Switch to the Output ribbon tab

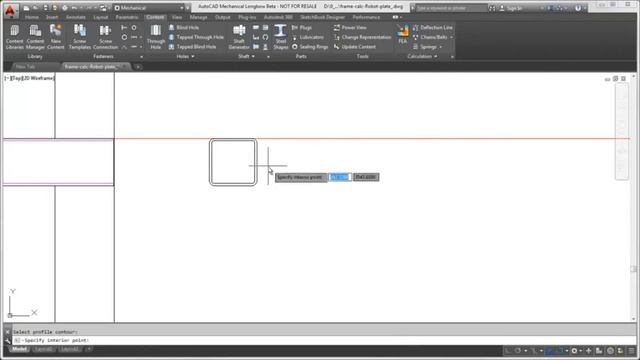coord(222,17)
